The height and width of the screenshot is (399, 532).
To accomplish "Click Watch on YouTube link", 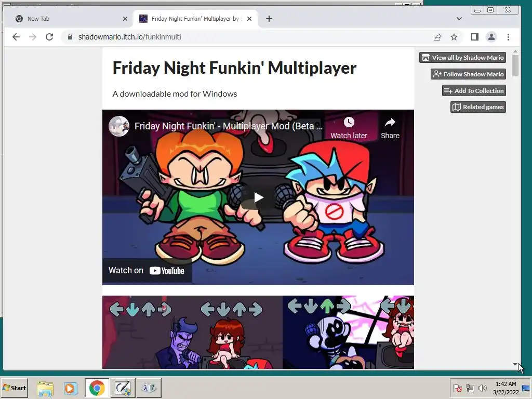I will [x=147, y=271].
